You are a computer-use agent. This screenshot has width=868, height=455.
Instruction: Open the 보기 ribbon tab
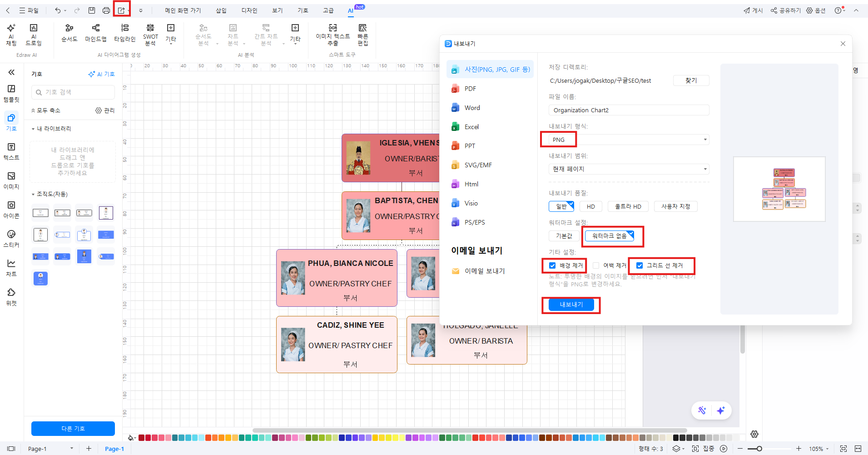pos(278,10)
